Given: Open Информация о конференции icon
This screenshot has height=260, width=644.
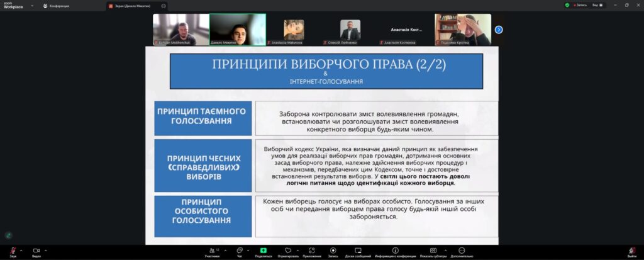Looking at the screenshot, I should 395,251.
